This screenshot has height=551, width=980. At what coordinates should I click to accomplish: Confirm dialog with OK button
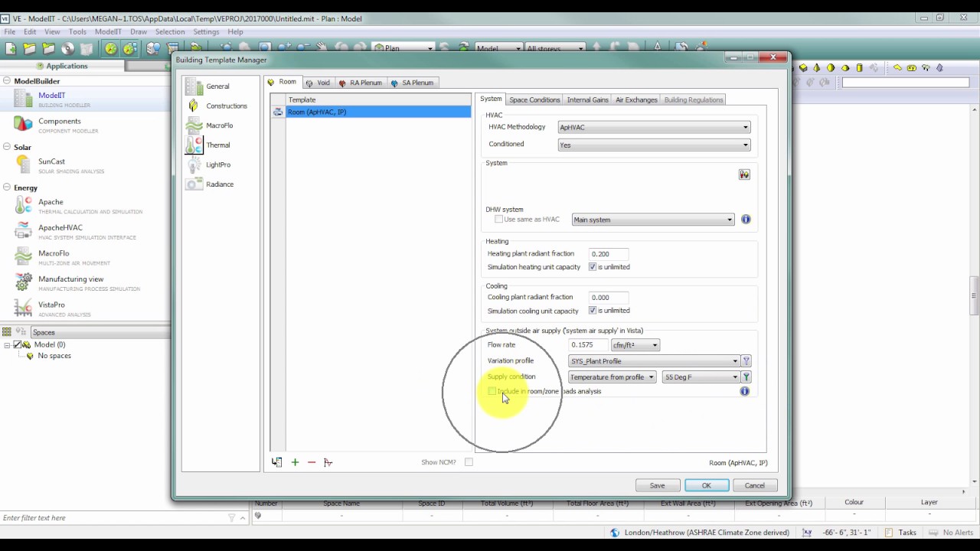point(707,485)
